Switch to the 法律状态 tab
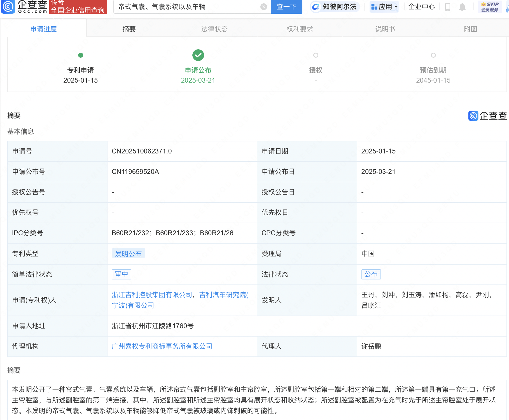 [214, 29]
